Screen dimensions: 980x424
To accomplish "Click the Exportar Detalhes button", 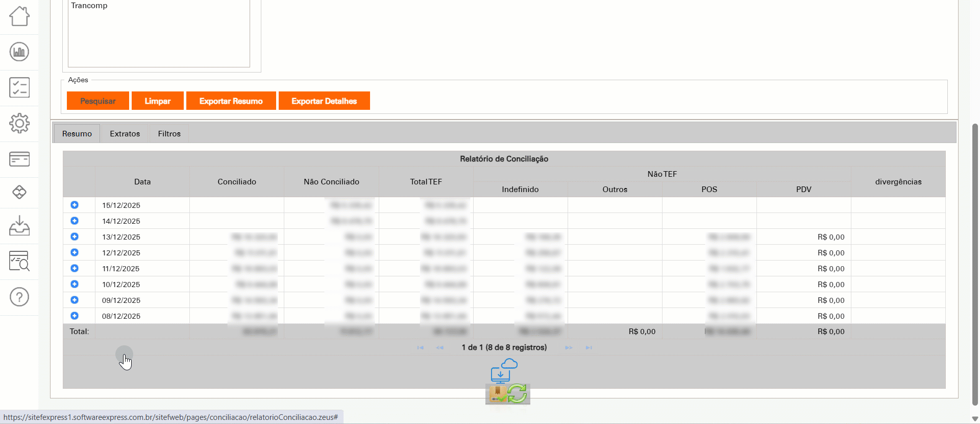I will [x=324, y=101].
